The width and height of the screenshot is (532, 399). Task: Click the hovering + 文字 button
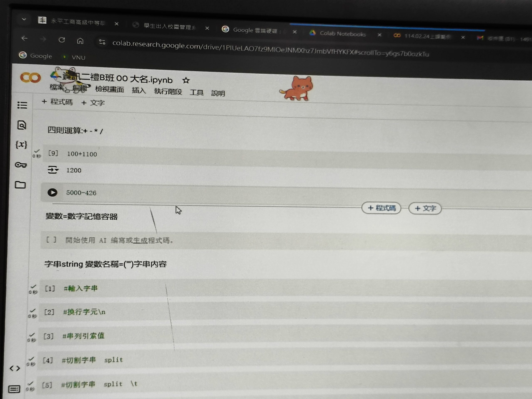[x=425, y=208]
